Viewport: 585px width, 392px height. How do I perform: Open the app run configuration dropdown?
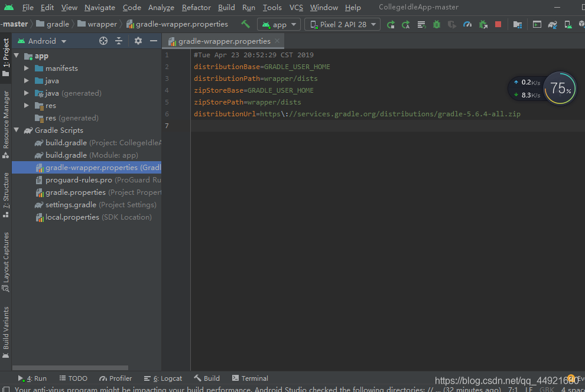point(278,24)
